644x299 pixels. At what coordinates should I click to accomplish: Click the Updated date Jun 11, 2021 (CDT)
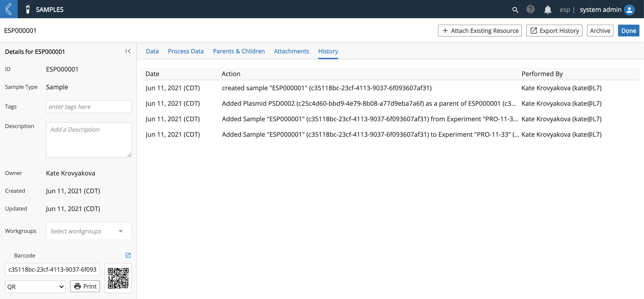[73, 209]
